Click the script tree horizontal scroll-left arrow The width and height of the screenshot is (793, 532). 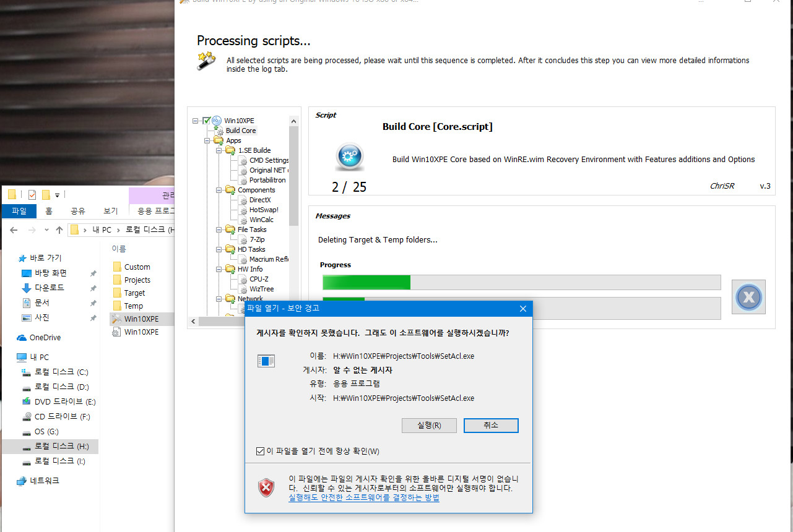pos(193,322)
